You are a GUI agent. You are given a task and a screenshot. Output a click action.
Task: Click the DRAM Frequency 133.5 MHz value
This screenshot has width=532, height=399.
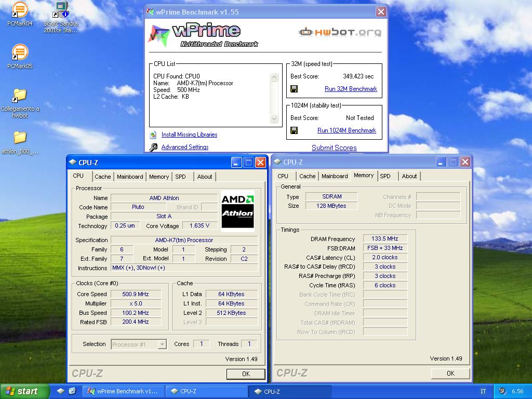(385, 238)
